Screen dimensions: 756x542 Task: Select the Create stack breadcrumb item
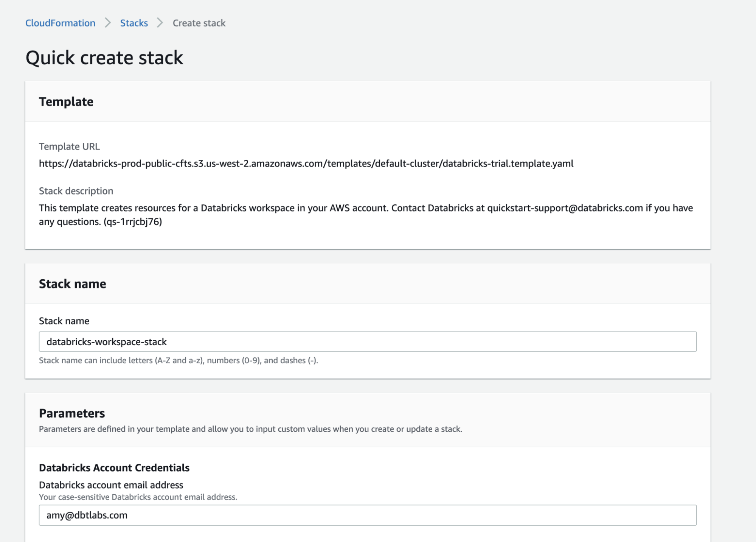click(x=199, y=23)
